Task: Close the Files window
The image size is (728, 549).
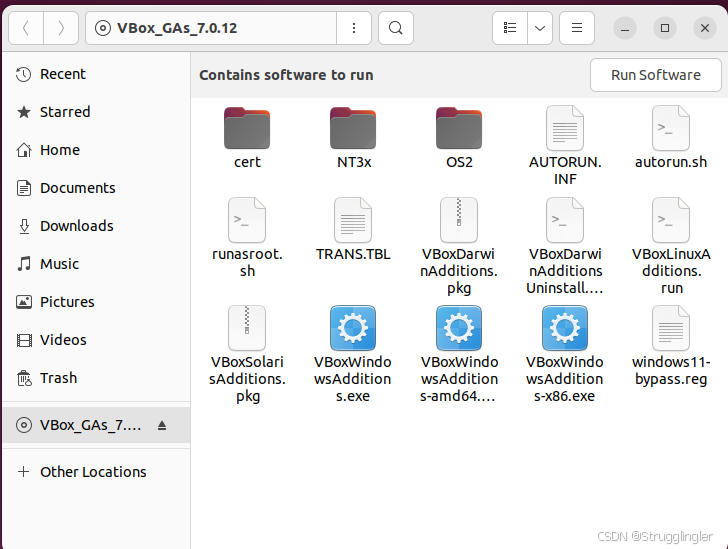Action: coord(705,28)
